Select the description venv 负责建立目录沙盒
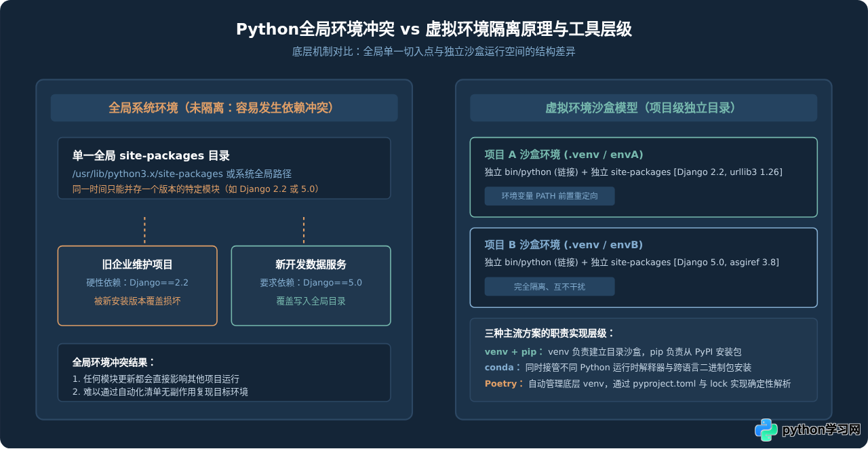 click(x=645, y=352)
